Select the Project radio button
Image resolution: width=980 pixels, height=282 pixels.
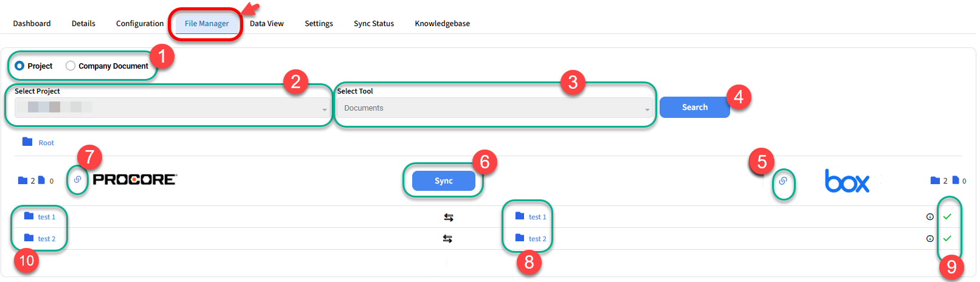tap(20, 66)
